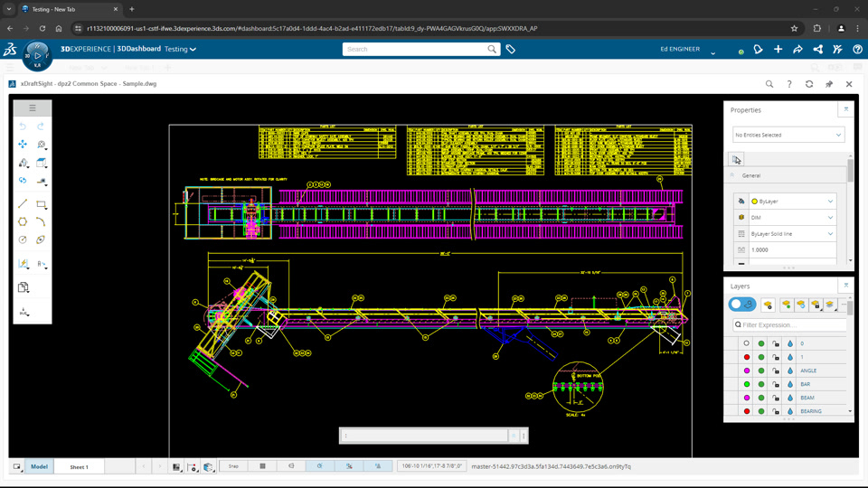The height and width of the screenshot is (488, 868).
Task: Select the Polygon drawing tool
Action: pyautogui.click(x=23, y=222)
